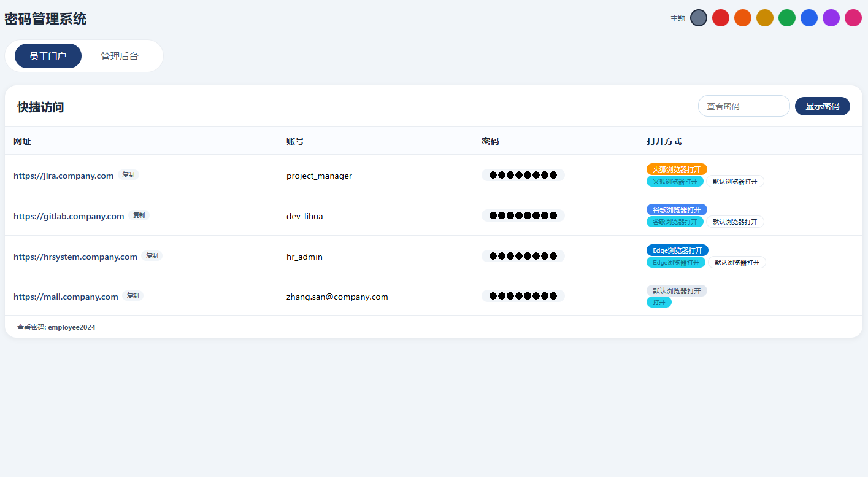Click 默认浏览器打开 button in the hrsystem row
The height and width of the screenshot is (477, 868).
pos(737,262)
